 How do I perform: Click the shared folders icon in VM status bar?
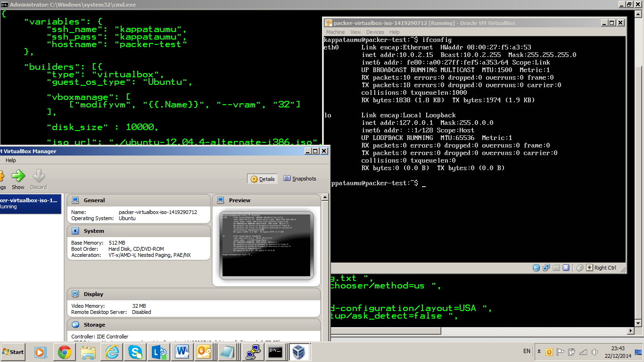(556, 268)
